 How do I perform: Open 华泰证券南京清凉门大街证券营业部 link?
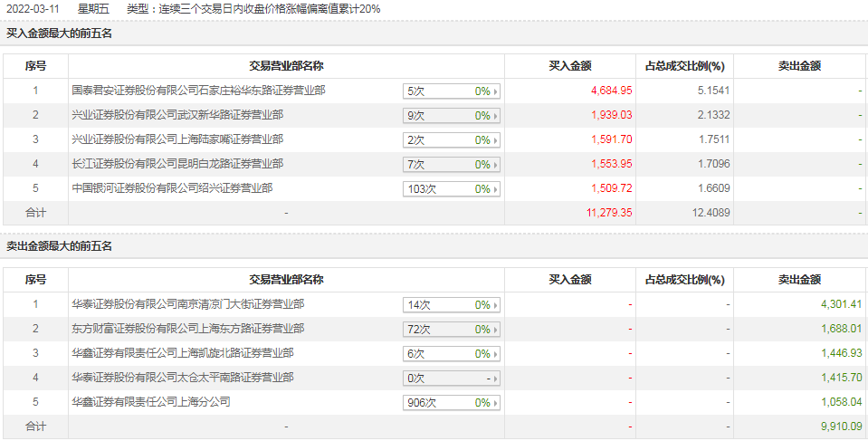point(188,304)
